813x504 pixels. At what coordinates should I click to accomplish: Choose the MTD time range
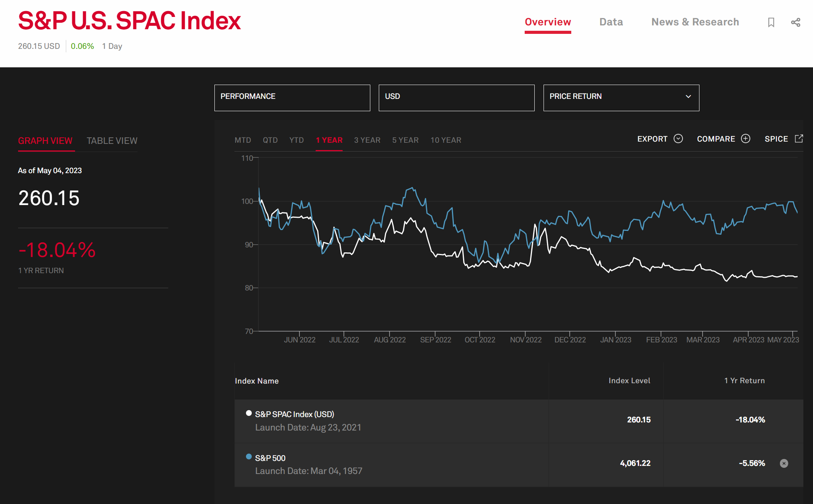243,140
